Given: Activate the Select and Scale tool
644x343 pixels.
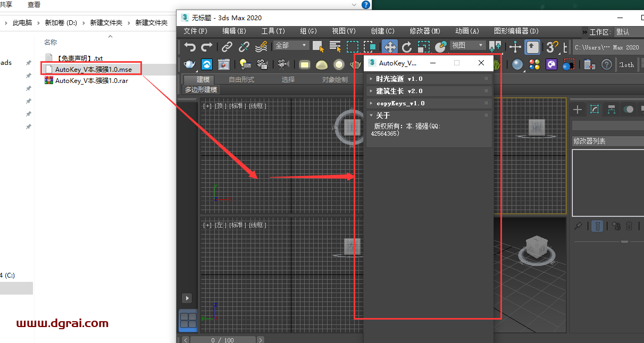Looking at the screenshot, I should (x=424, y=47).
